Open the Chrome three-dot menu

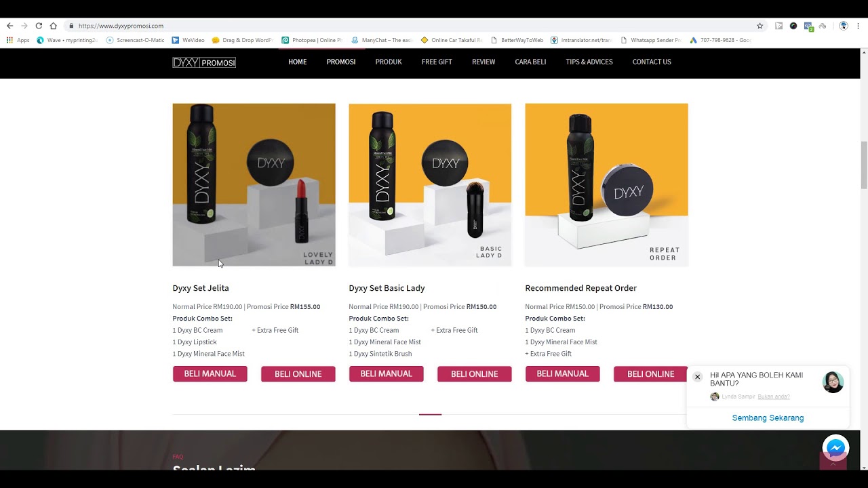pos(858,26)
